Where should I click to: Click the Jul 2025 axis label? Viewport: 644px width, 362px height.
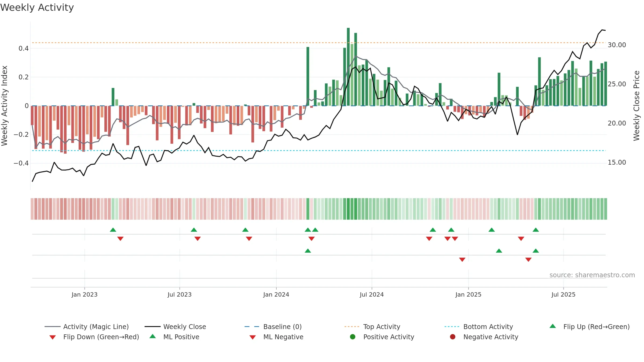(x=563, y=294)
